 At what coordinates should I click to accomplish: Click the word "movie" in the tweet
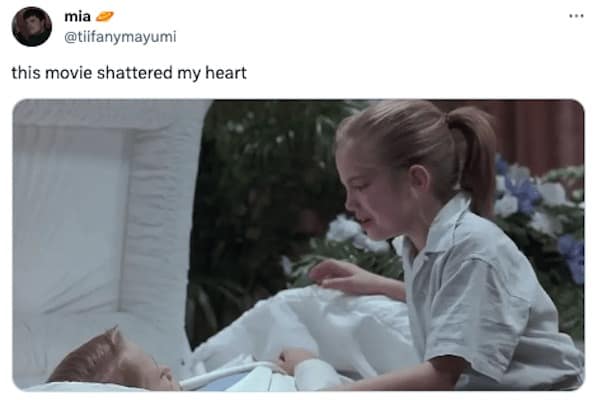click(x=69, y=73)
